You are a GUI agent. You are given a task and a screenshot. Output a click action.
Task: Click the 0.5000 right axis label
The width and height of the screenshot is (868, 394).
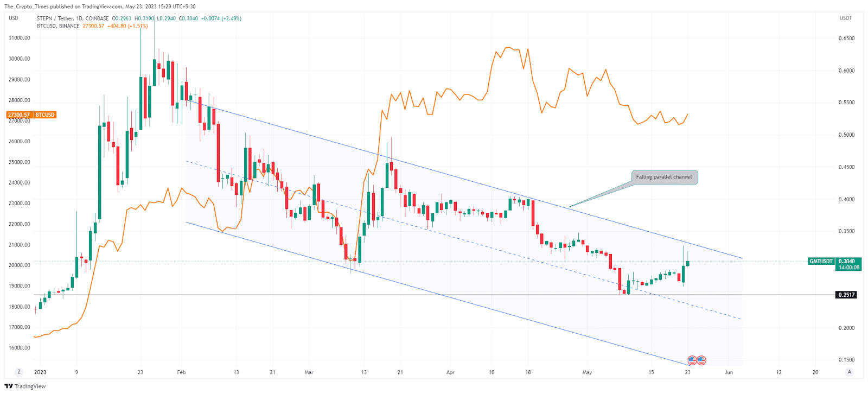tap(846, 135)
